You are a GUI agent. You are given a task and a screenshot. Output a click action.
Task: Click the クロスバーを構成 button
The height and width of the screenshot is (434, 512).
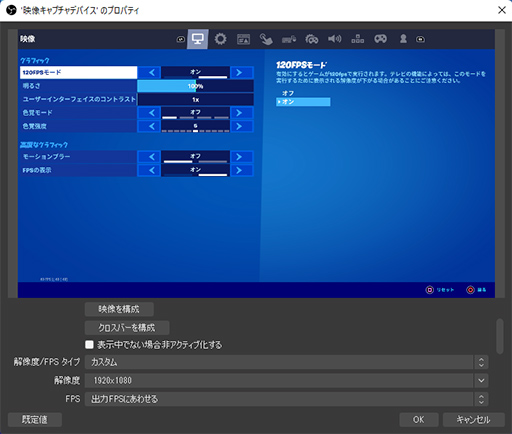[127, 328]
